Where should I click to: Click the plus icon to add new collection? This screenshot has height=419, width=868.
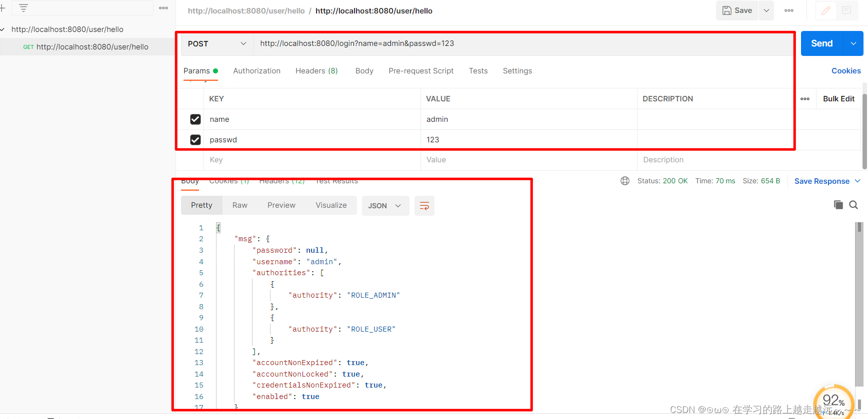2,8
